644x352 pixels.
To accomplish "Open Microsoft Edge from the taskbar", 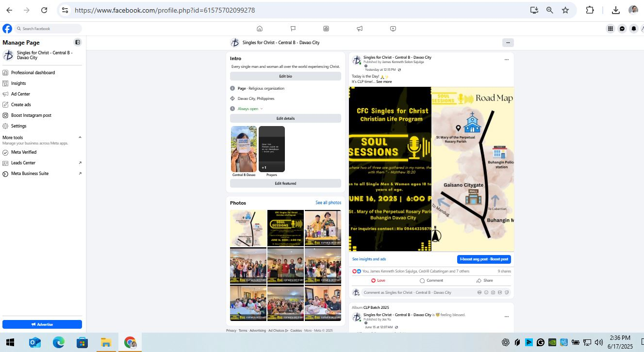I will (59, 343).
